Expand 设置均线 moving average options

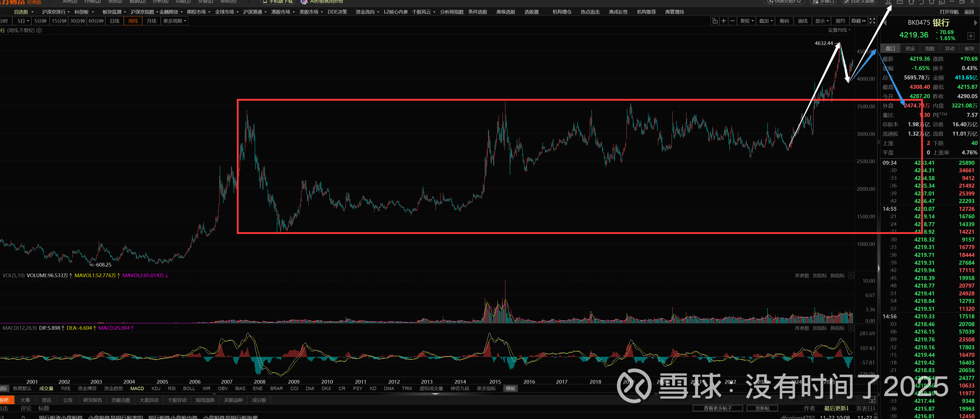coord(839,30)
